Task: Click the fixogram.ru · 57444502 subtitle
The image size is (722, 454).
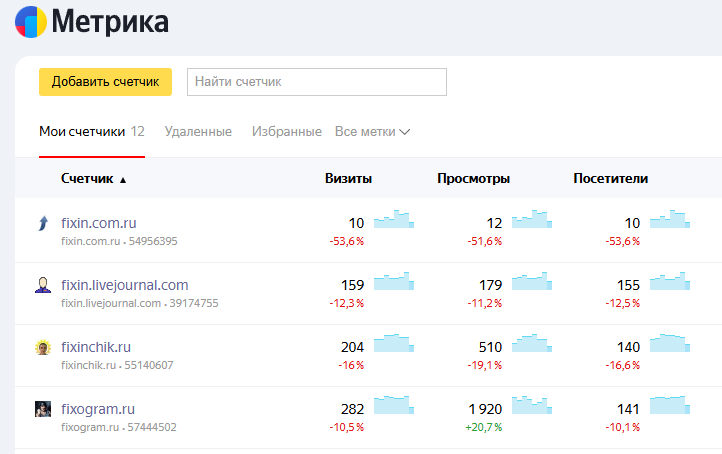Action: pos(119,427)
